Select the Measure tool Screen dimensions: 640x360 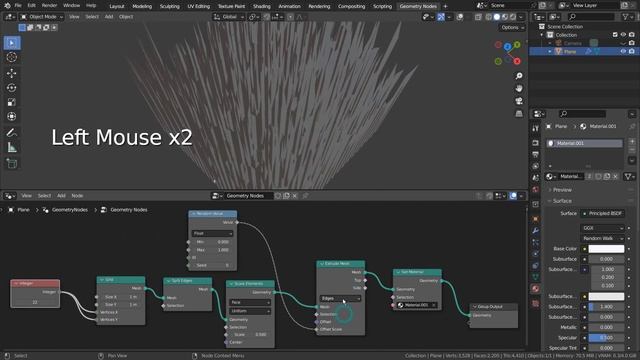pyautogui.click(x=12, y=147)
